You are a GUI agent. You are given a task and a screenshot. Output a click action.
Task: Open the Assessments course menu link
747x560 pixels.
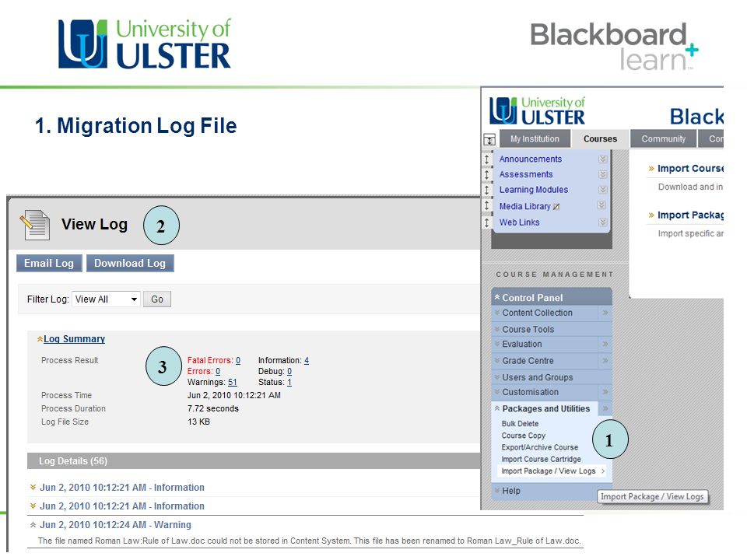click(526, 174)
